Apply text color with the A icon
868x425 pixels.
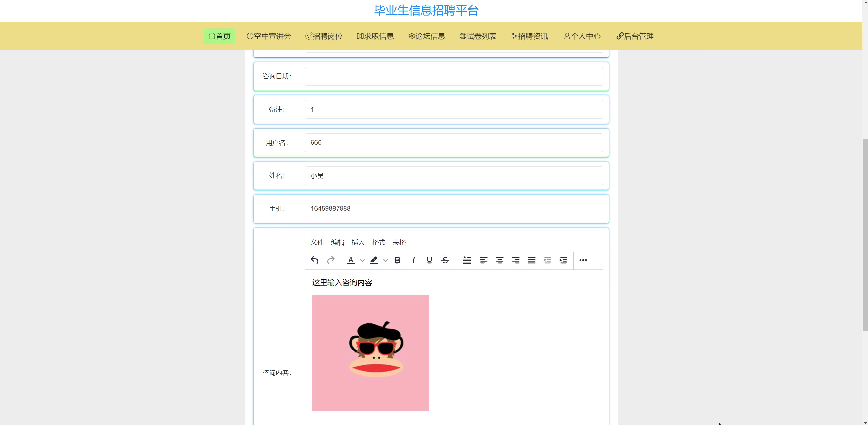(x=351, y=260)
